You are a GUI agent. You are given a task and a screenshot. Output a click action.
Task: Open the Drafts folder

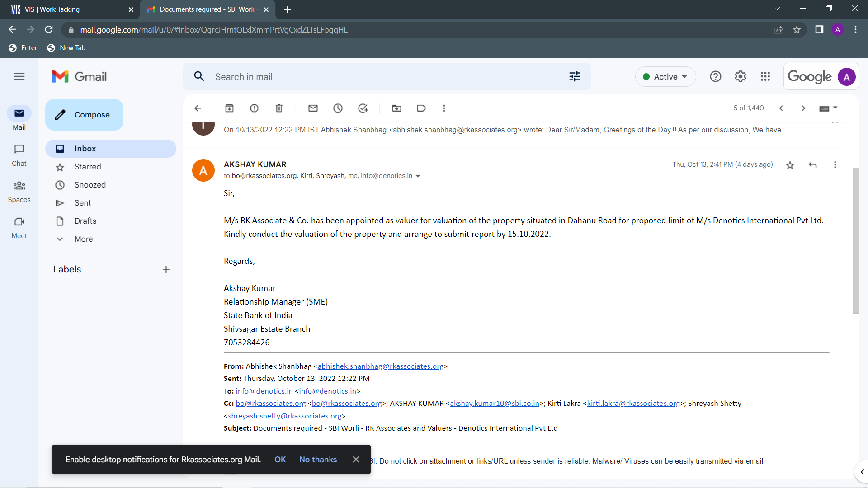pyautogui.click(x=111, y=221)
